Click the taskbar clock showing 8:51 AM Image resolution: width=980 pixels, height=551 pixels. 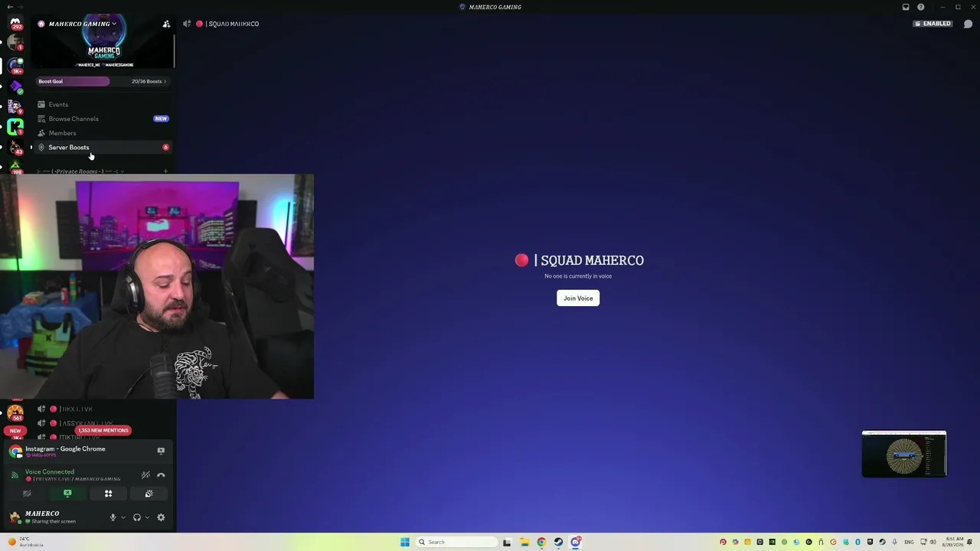(954, 542)
